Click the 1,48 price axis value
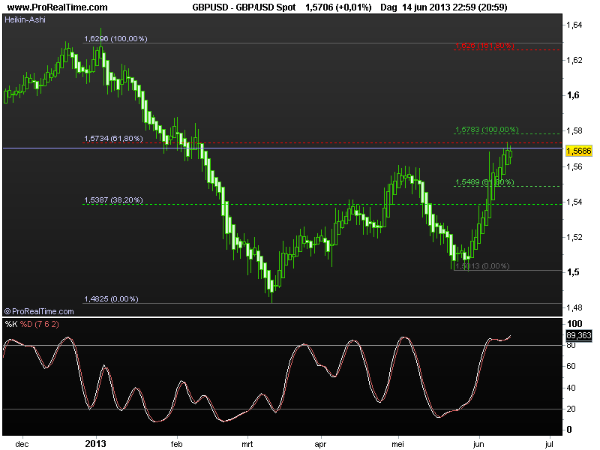The image size is (600, 450). click(574, 308)
